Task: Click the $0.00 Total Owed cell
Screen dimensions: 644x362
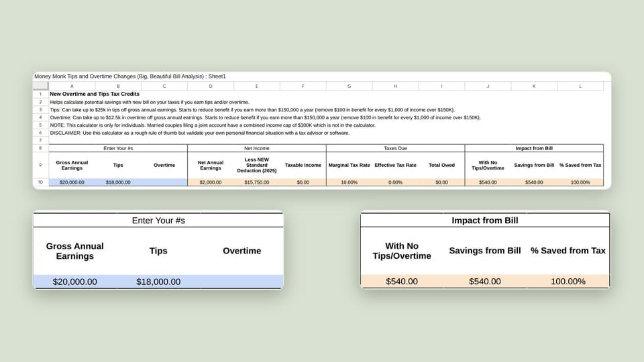Action: [x=441, y=182]
